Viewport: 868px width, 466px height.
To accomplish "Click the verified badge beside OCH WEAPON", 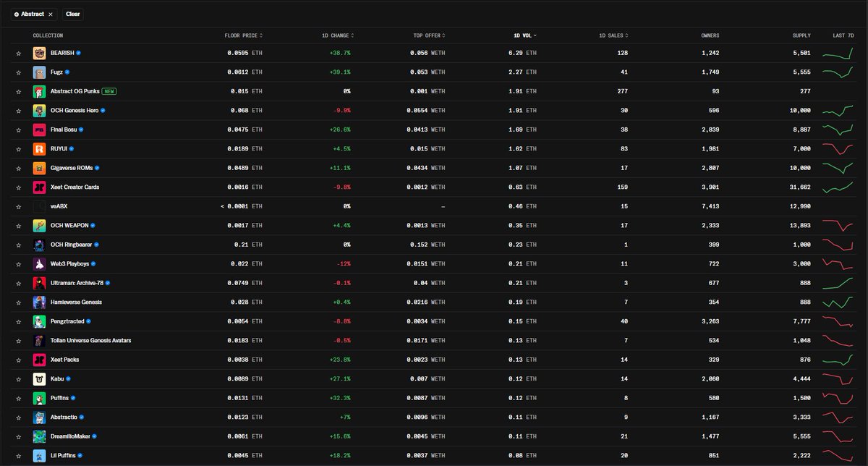I will click(x=91, y=225).
